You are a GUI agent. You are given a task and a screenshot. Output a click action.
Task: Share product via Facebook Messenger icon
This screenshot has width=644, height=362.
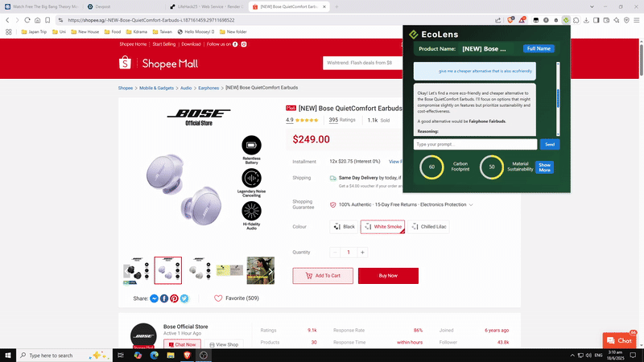click(154, 298)
